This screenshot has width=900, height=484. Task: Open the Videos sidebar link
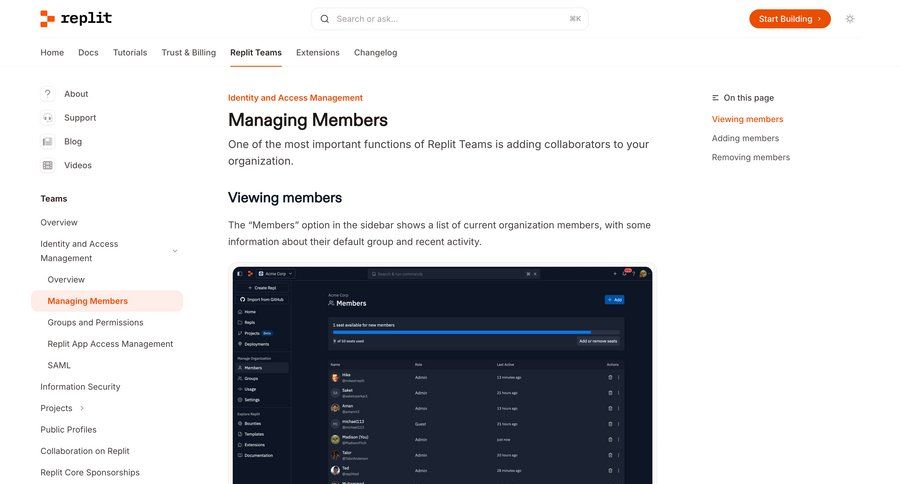pyautogui.click(x=78, y=165)
